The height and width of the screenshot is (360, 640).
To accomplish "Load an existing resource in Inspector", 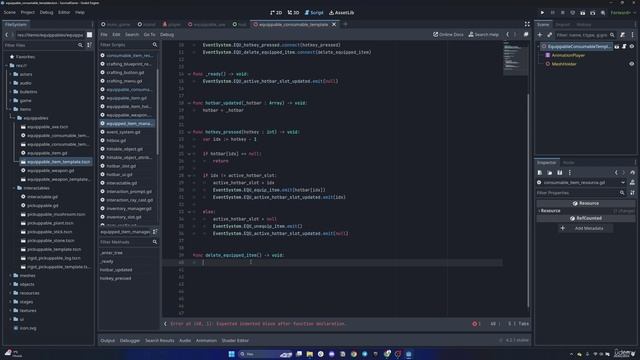I will [x=550, y=173].
